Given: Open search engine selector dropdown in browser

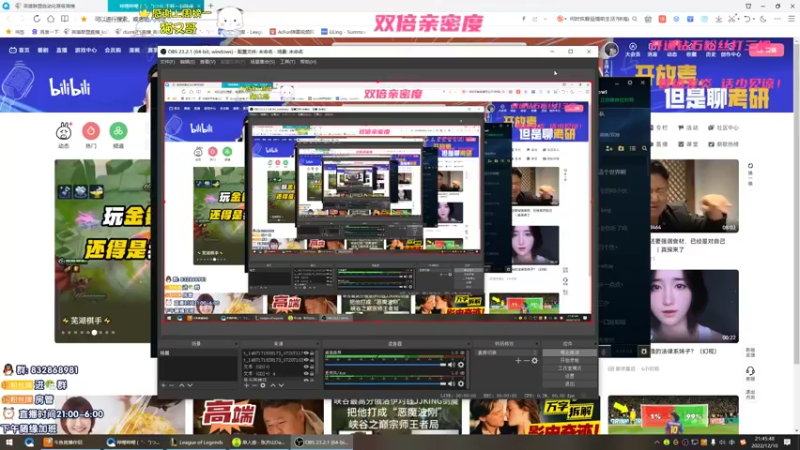Looking at the screenshot, I should (561, 19).
